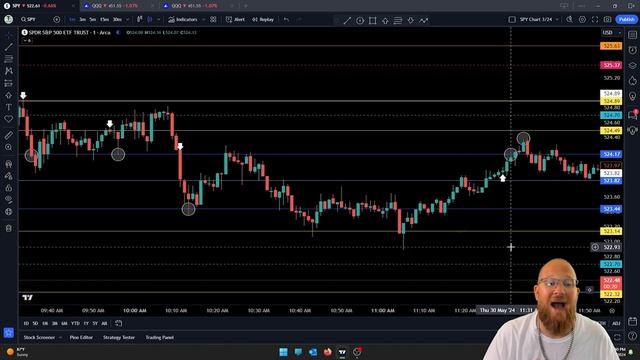The height and width of the screenshot is (360, 640).
Task: Open quick search magnifier in top right
Action: click(x=569, y=19)
